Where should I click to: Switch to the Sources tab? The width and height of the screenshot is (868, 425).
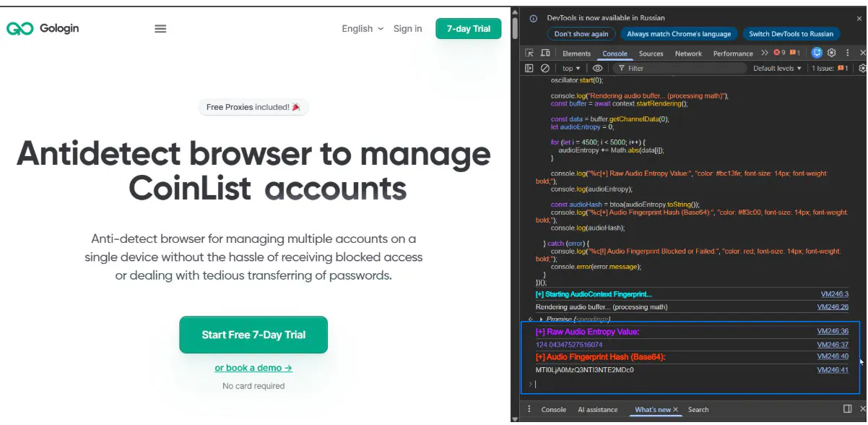[651, 53]
